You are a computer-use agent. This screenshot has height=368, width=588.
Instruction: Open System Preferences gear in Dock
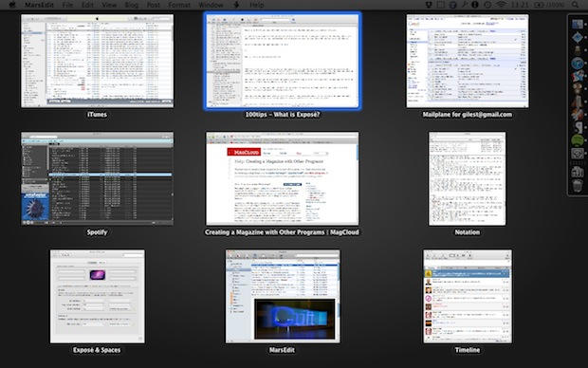(x=578, y=153)
